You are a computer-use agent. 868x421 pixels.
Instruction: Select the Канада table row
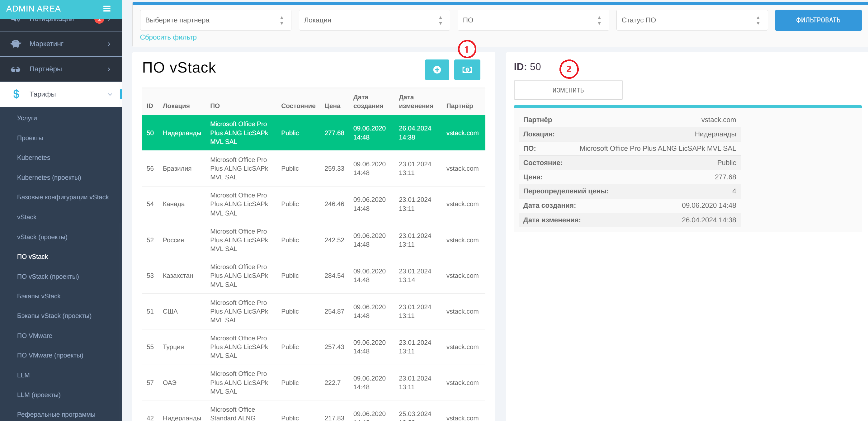click(314, 204)
